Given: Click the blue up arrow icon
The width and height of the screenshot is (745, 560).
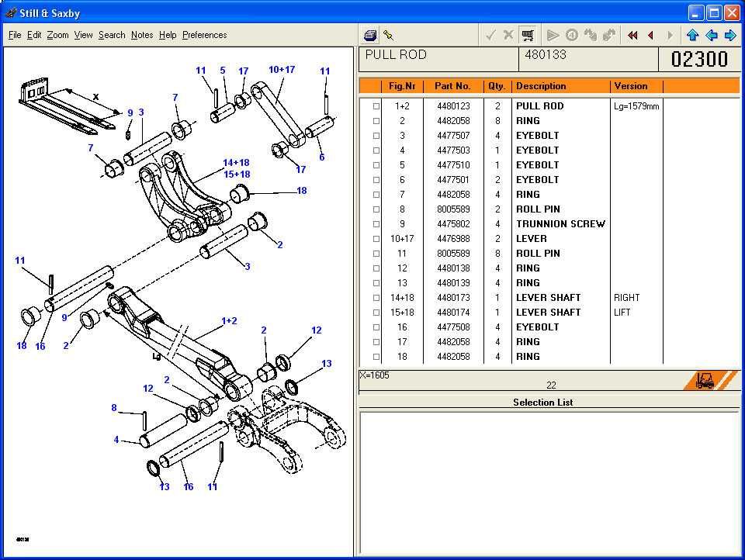Looking at the screenshot, I should [692, 35].
